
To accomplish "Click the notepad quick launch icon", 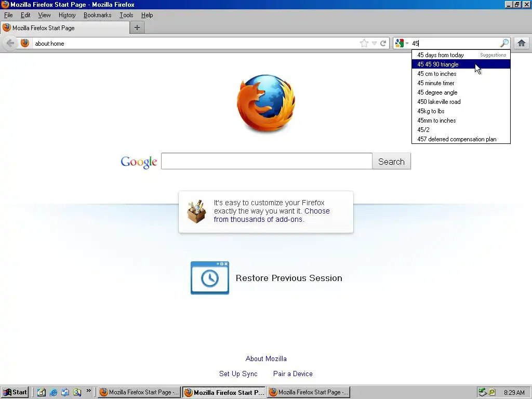I will click(42, 392).
